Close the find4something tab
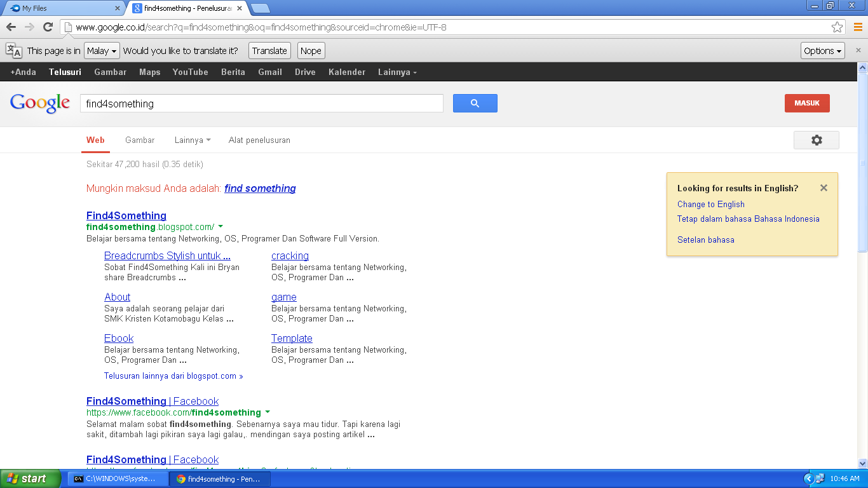This screenshot has height=488, width=868. pos(239,8)
